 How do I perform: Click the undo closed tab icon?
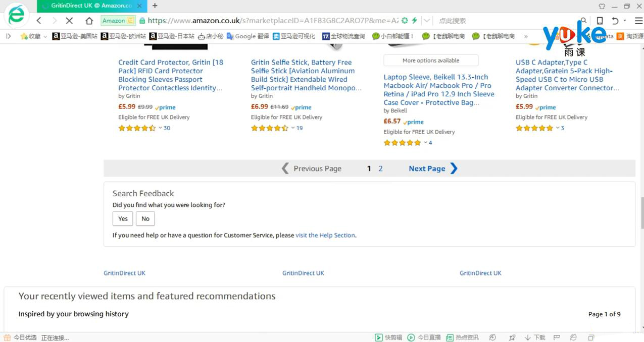pos(615,21)
